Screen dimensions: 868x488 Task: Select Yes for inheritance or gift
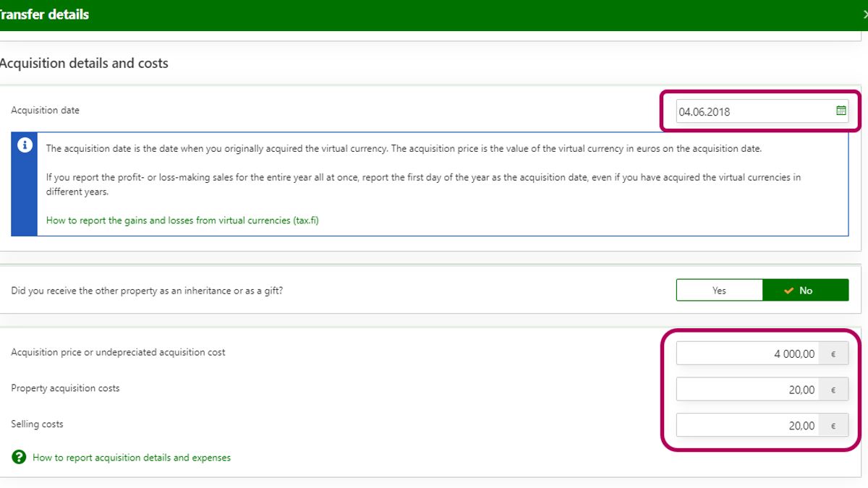[719, 291]
